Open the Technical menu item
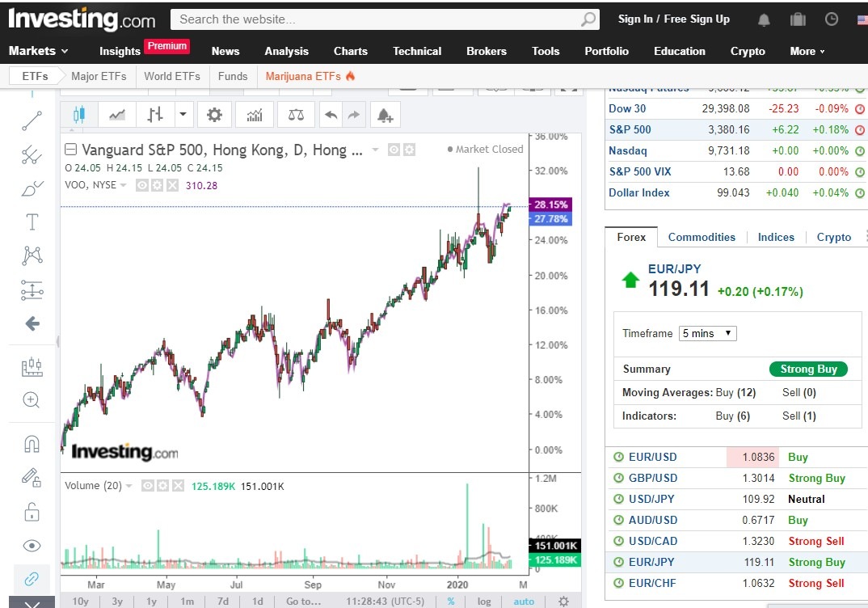Viewport: 868px width, 608px height. [x=417, y=51]
